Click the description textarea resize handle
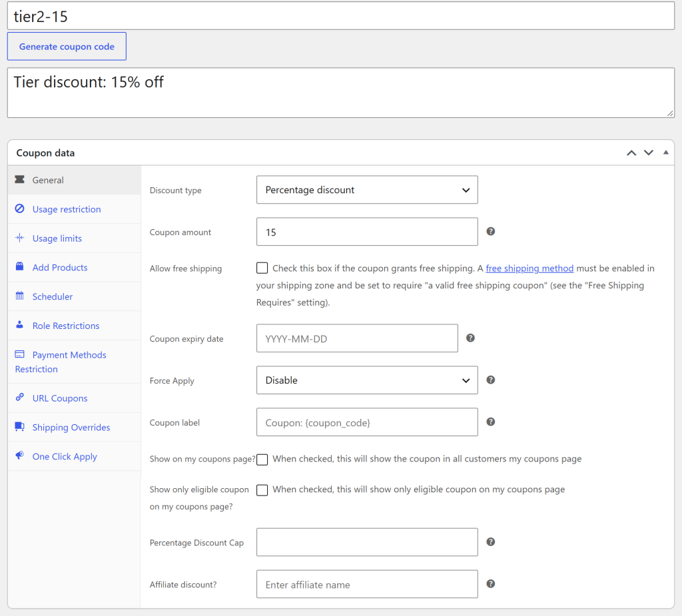Viewport: 682px width, 616px height. 670,113
